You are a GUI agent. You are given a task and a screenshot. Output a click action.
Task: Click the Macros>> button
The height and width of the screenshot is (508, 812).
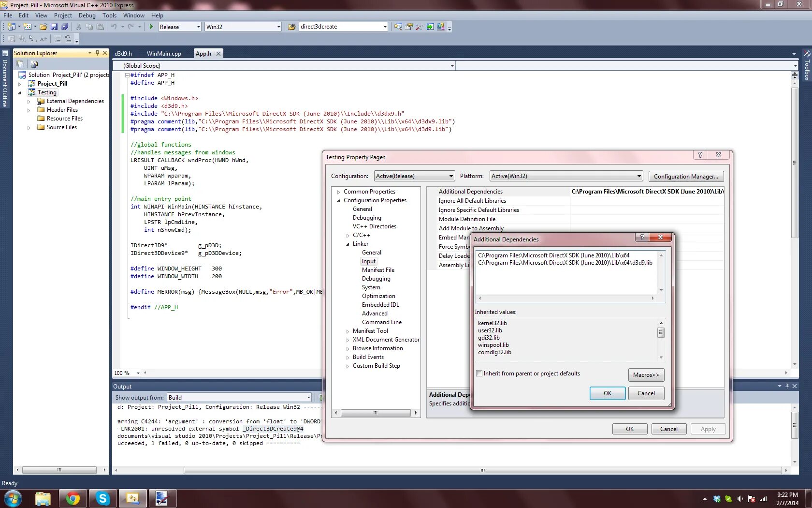point(646,375)
